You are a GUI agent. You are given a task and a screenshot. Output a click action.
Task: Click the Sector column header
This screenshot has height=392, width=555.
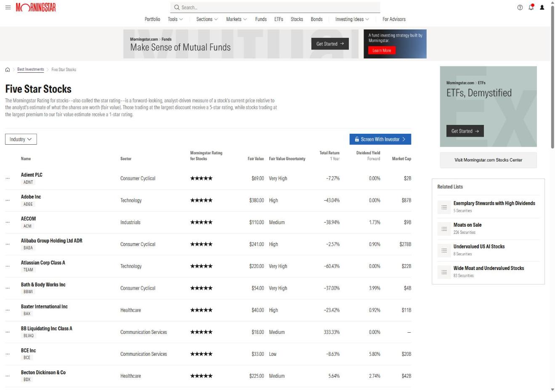click(126, 159)
